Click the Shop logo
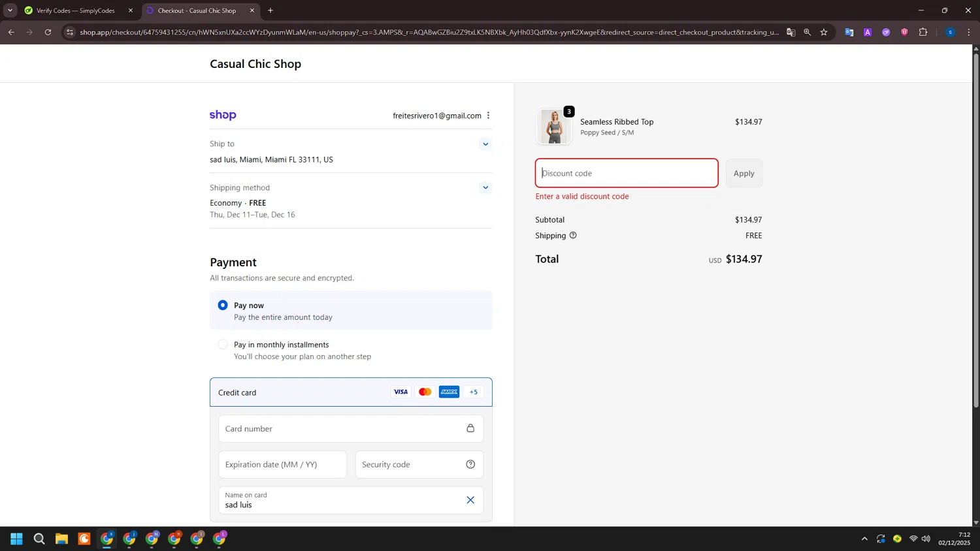The width and height of the screenshot is (980, 551). tap(223, 116)
